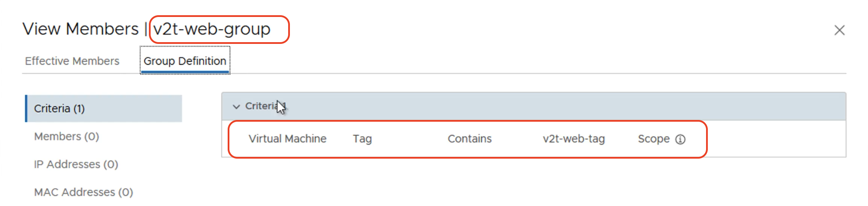Click the Contains operator text
The image size is (868, 206).
[470, 139]
